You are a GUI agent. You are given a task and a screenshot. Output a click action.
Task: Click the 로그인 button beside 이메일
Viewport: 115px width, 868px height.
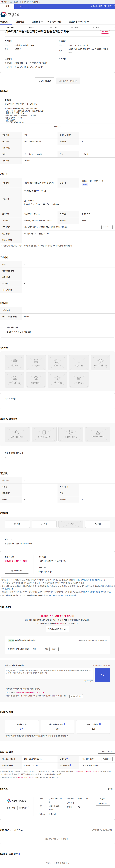(x=54, y=649)
